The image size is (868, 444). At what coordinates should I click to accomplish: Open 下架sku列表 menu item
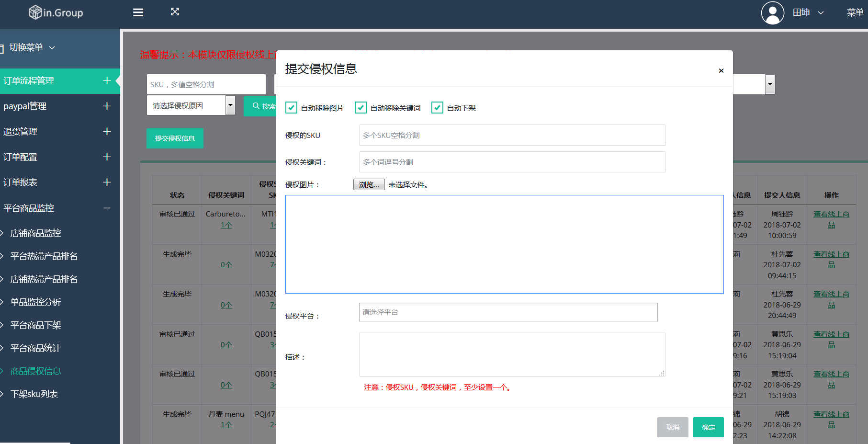(34, 394)
